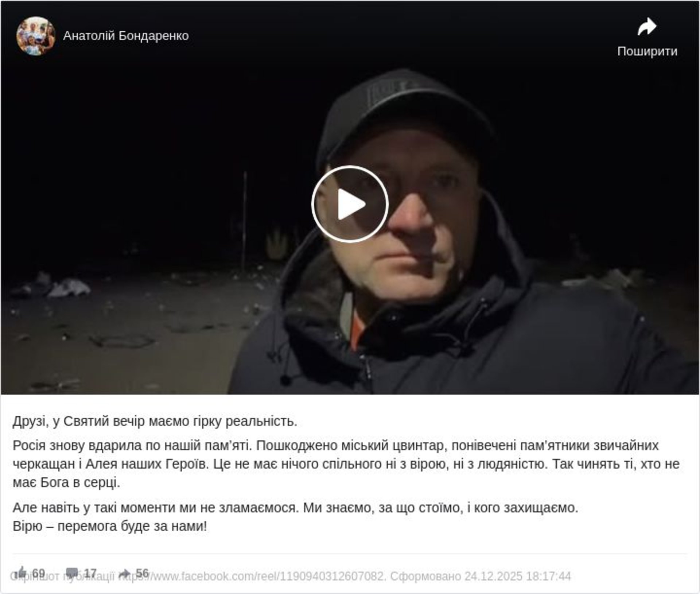
Task: Click the line starting 'Друзі, у Святий вечір'
Action: (155, 422)
